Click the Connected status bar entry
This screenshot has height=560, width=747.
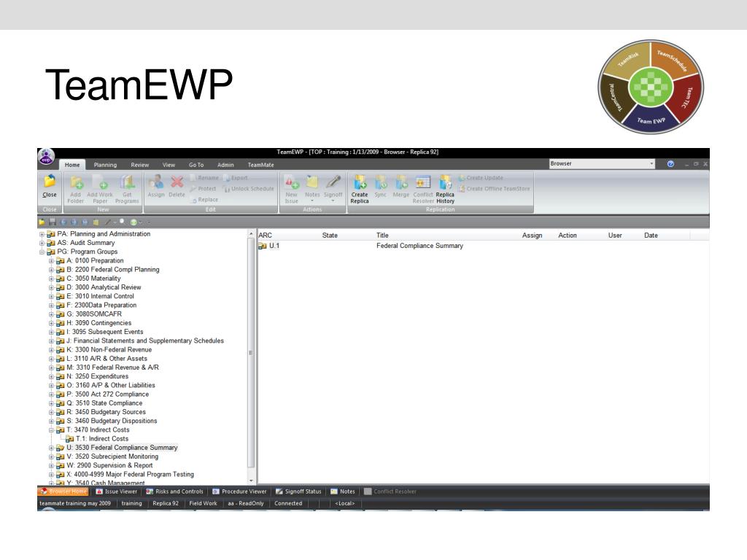pyautogui.click(x=288, y=503)
